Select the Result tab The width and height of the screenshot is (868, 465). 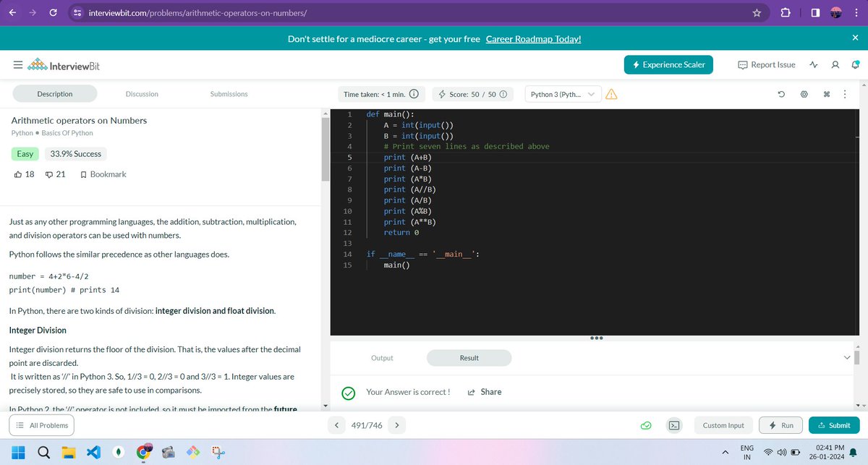(x=469, y=358)
